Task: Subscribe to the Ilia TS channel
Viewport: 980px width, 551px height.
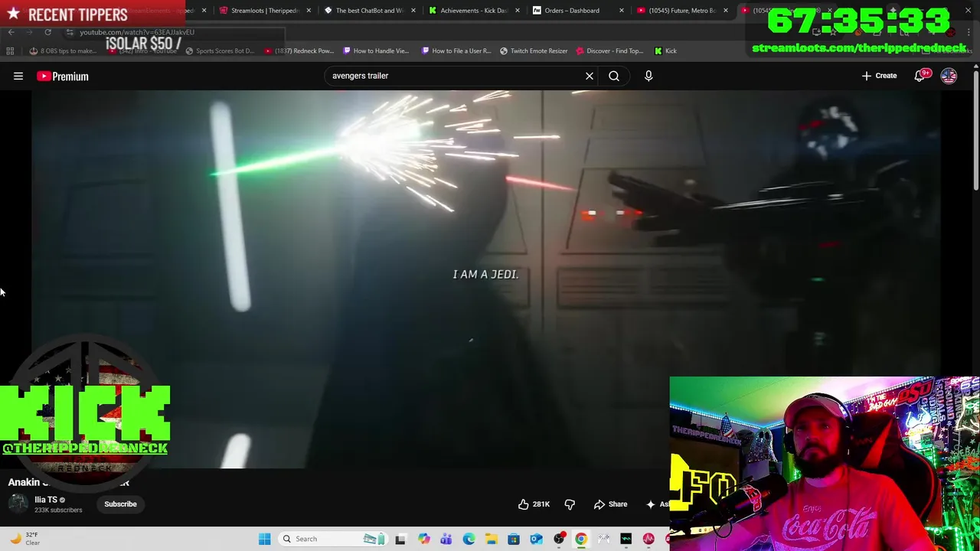Action: (120, 504)
